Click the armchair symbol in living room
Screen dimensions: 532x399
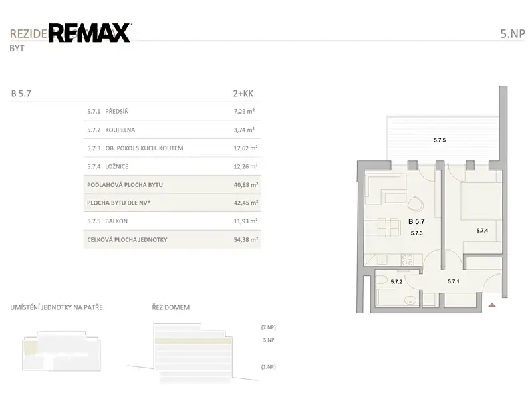pyautogui.click(x=415, y=204)
